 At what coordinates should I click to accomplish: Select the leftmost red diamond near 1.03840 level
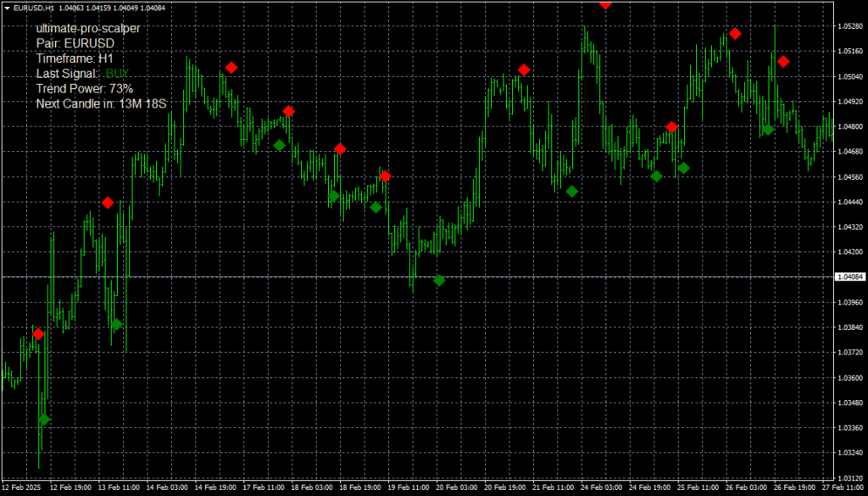(x=38, y=334)
